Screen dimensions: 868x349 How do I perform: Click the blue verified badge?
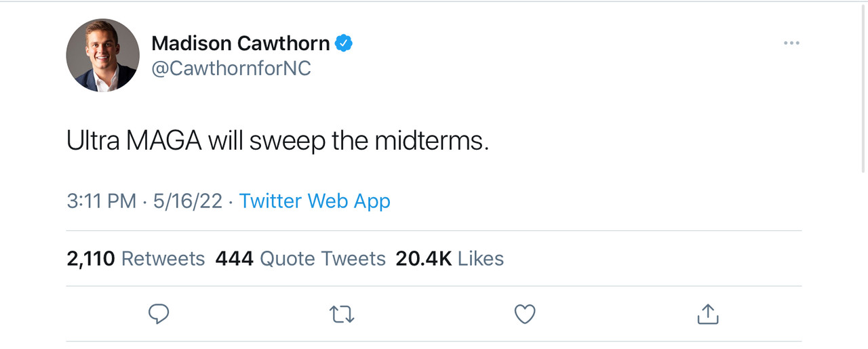pos(344,43)
